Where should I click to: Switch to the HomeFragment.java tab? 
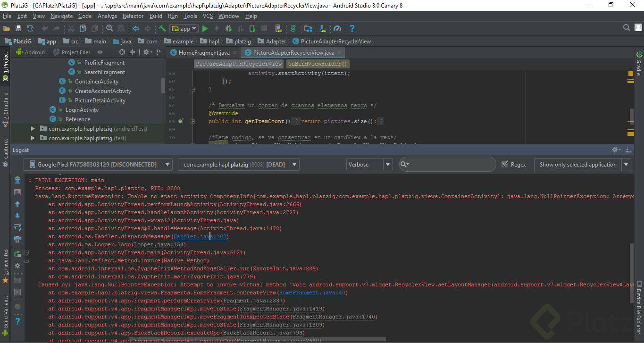tap(204, 52)
